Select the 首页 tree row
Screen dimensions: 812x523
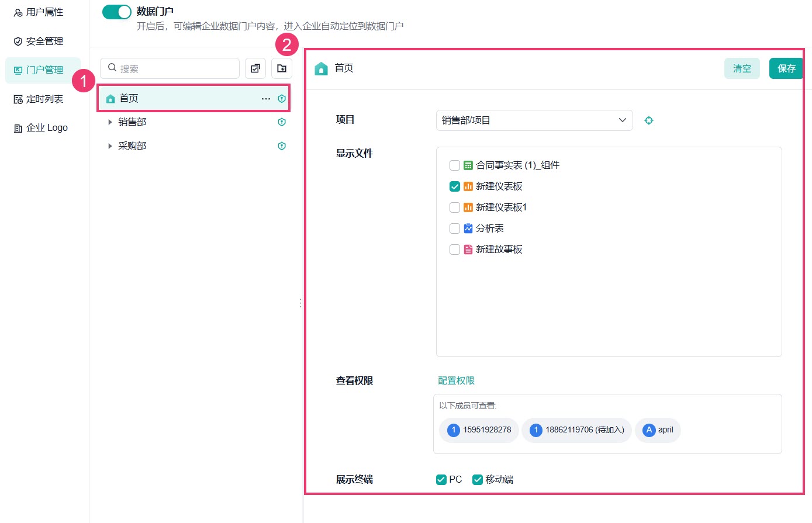[194, 99]
